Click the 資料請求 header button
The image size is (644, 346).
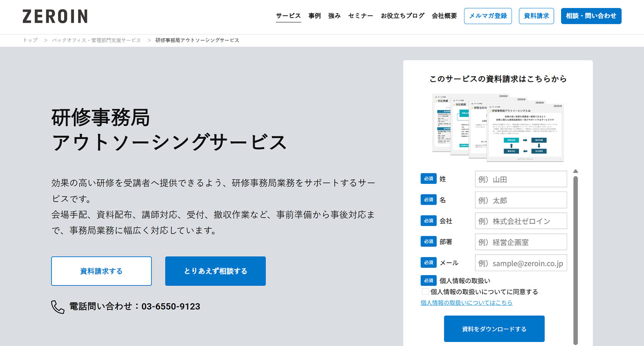536,16
